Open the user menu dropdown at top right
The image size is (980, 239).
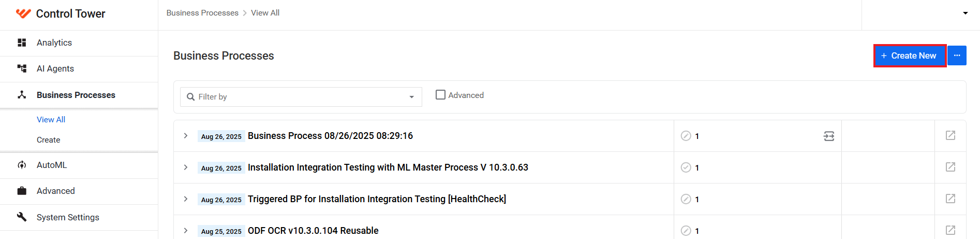(966, 13)
